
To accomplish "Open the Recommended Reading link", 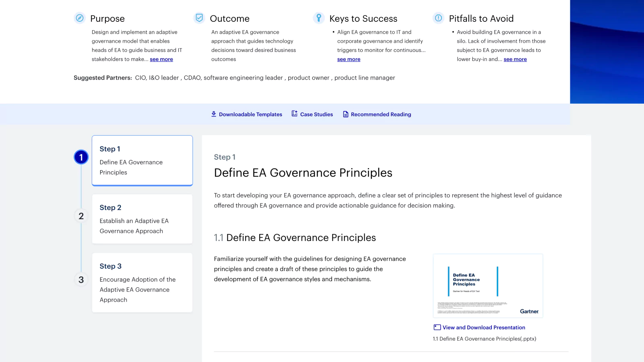I will point(381,114).
